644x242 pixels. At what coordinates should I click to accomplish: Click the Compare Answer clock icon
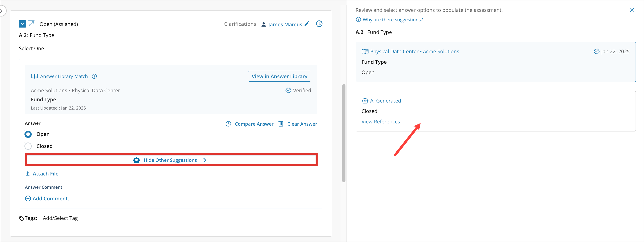coord(228,124)
